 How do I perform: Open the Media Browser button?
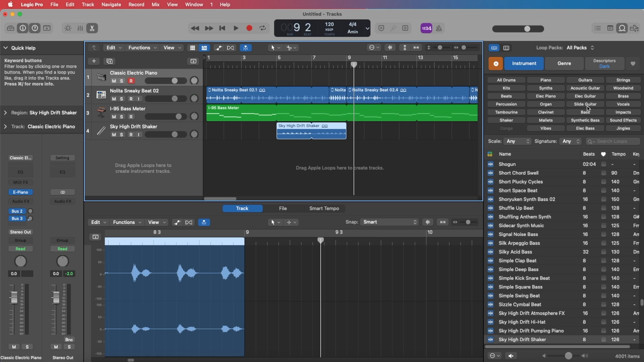coord(634,28)
